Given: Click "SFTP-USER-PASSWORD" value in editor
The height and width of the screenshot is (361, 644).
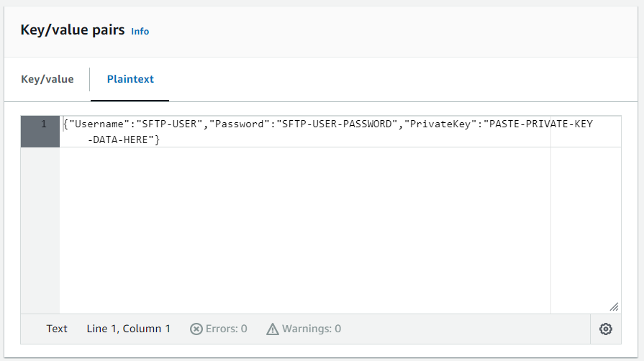Looking at the screenshot, I should pyautogui.click(x=337, y=124).
